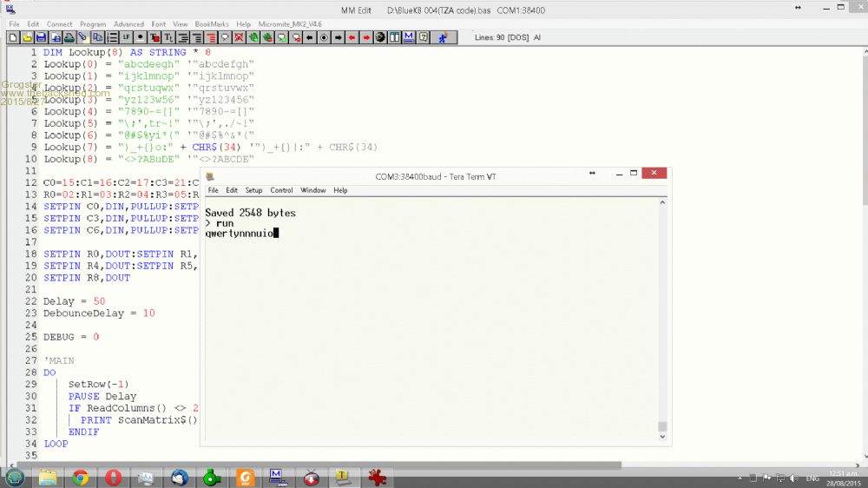Open the Control menu in Tera Term
Screen dimensions: 868x488
tap(281, 190)
